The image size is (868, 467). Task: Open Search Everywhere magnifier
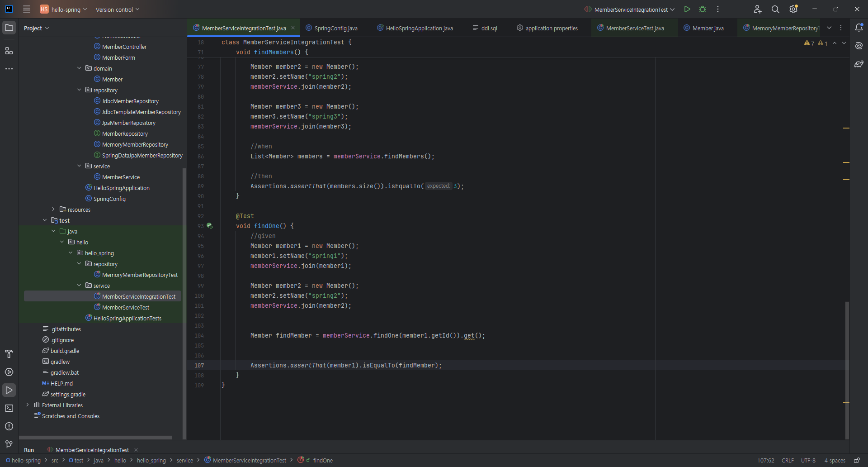click(x=775, y=9)
